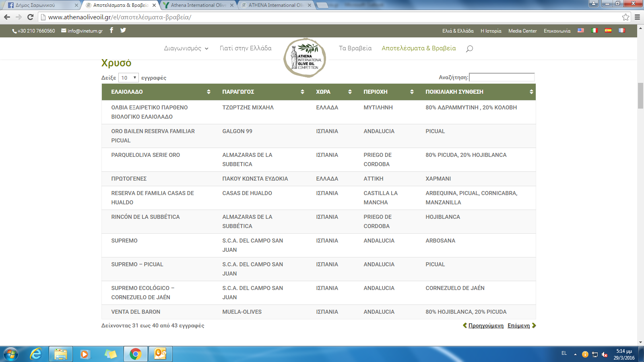
Task: Open the Chrome hamburger menu
Action: (x=637, y=17)
